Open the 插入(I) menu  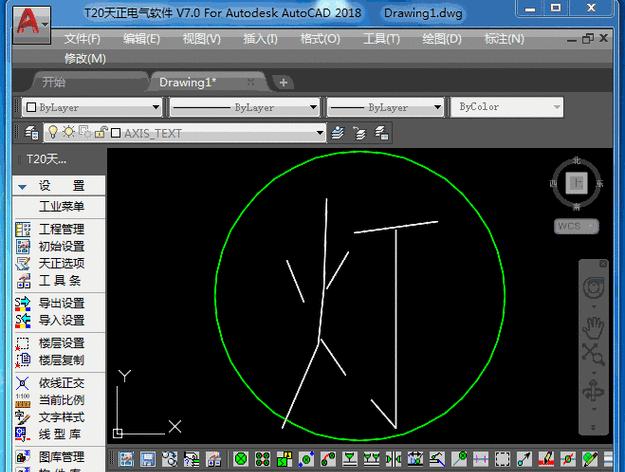coord(260,39)
